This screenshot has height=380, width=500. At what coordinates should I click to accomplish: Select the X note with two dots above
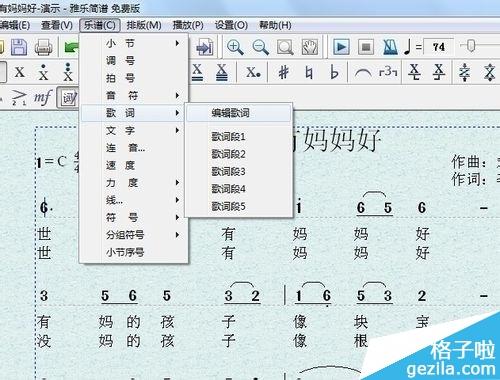pyautogui.click(x=68, y=72)
